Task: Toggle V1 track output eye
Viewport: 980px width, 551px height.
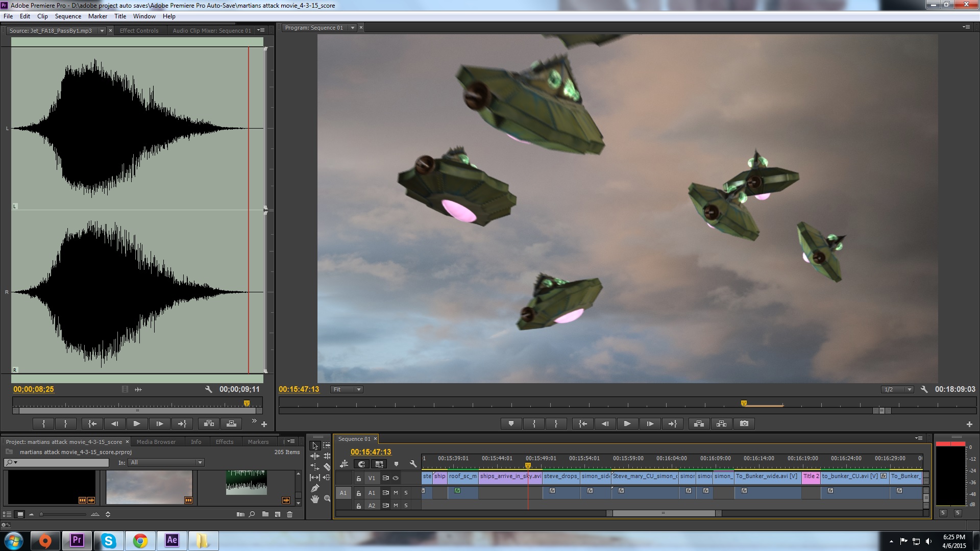Action: click(x=396, y=478)
